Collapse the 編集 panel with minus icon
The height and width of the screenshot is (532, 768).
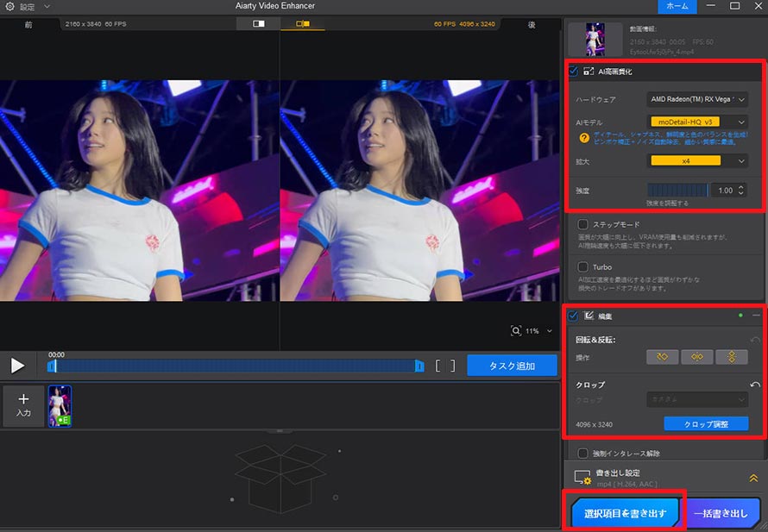pyautogui.click(x=756, y=316)
